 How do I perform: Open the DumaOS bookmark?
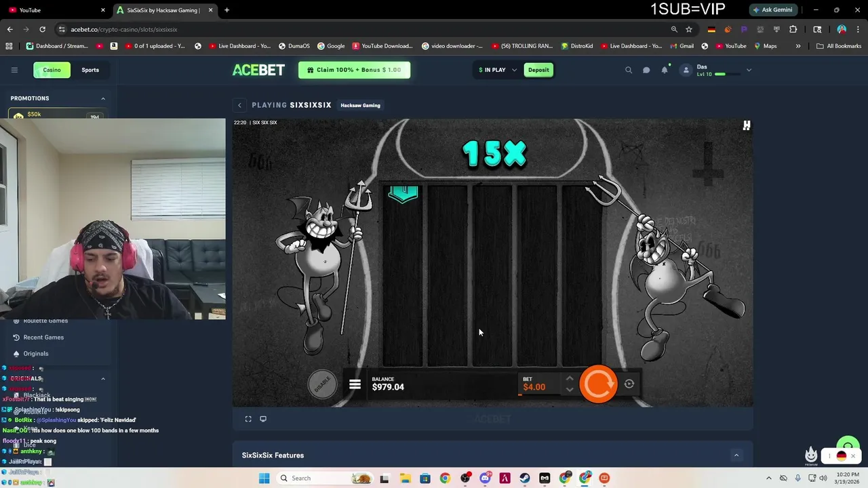pyautogui.click(x=294, y=46)
